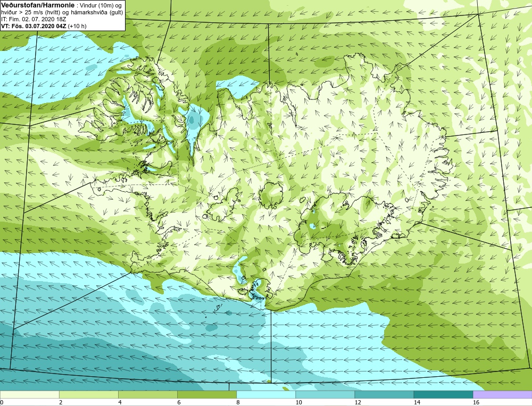Click the legend scale label '2'
The image size is (532, 406).
pyautogui.click(x=61, y=402)
